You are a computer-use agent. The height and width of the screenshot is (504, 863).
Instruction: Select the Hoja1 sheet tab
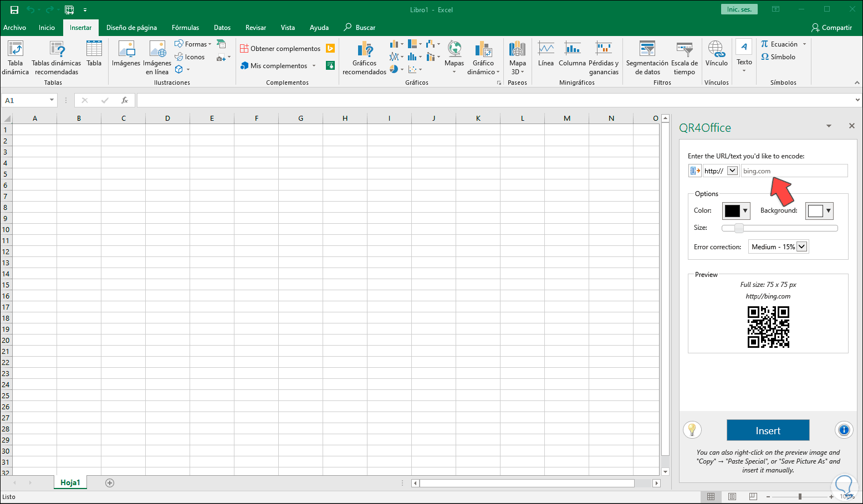tap(70, 482)
